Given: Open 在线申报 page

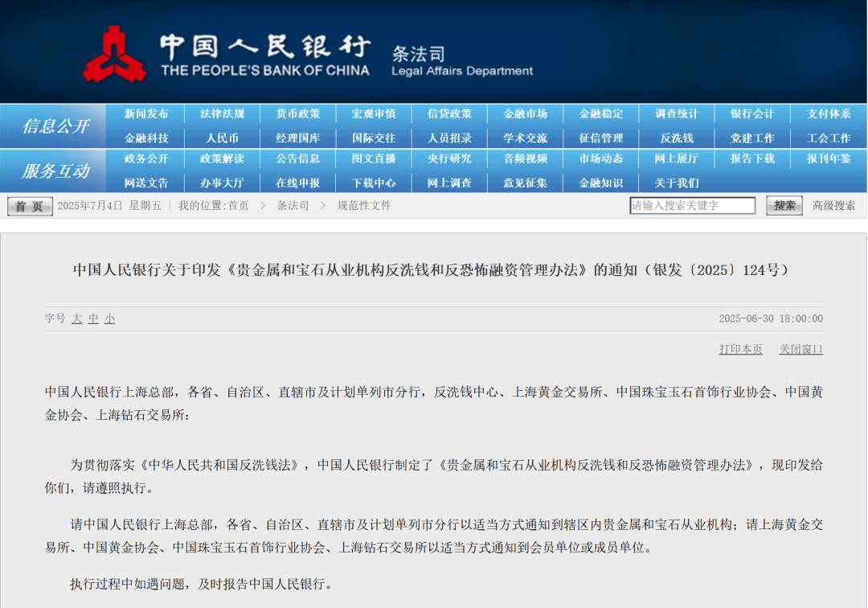Looking at the screenshot, I should pos(298,183).
